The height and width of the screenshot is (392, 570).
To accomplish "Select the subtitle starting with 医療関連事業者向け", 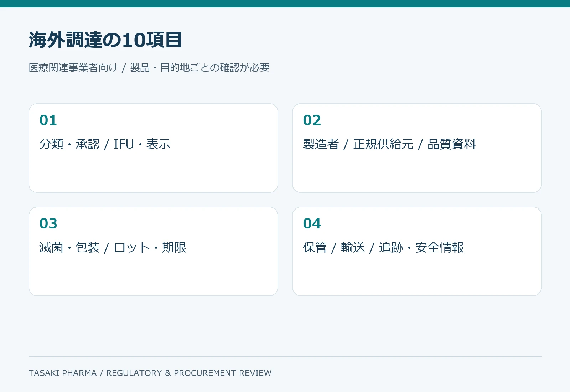I will pos(149,68).
